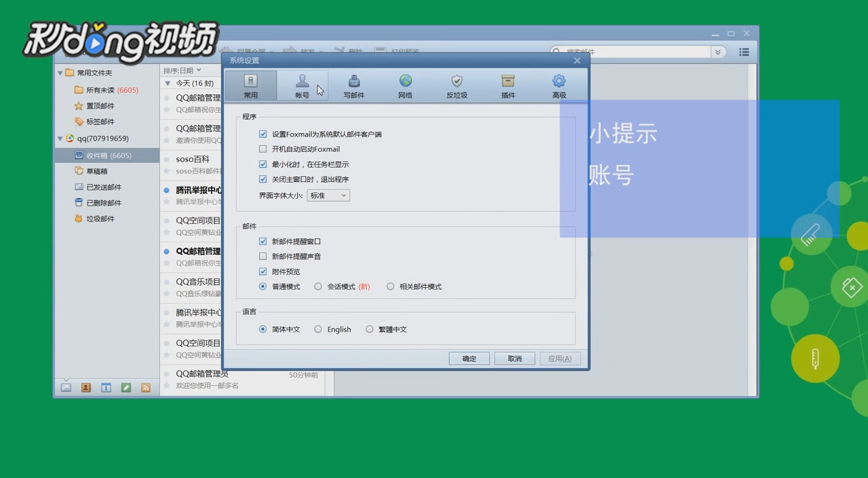868x478 pixels.
Task: Collapse the 今天 (16封) mail group
Action: (x=167, y=82)
